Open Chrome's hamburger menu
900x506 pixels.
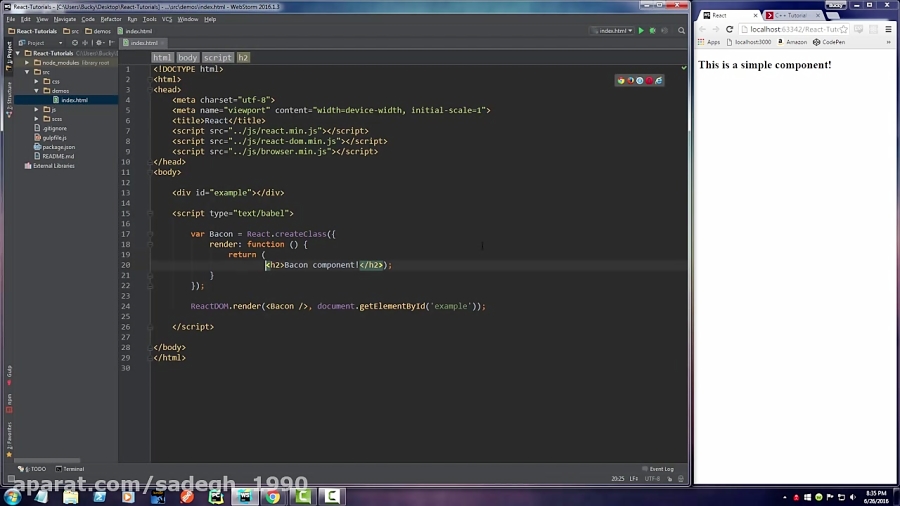point(888,29)
